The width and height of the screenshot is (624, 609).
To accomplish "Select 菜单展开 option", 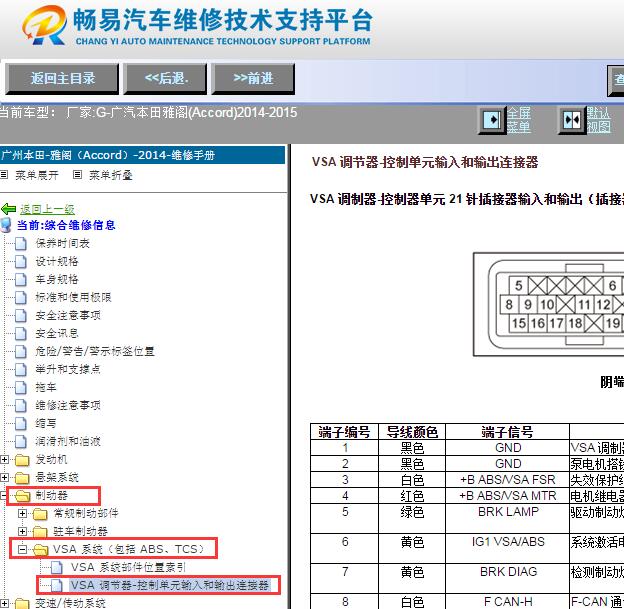I will (x=37, y=175).
